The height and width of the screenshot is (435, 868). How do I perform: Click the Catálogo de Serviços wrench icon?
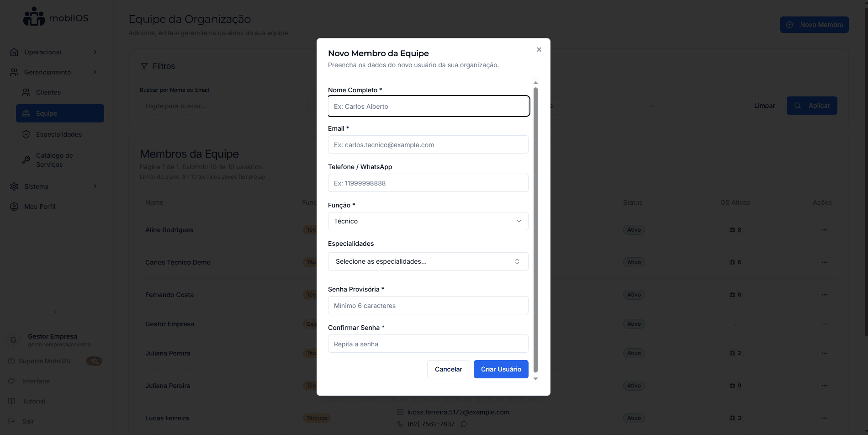tap(26, 160)
